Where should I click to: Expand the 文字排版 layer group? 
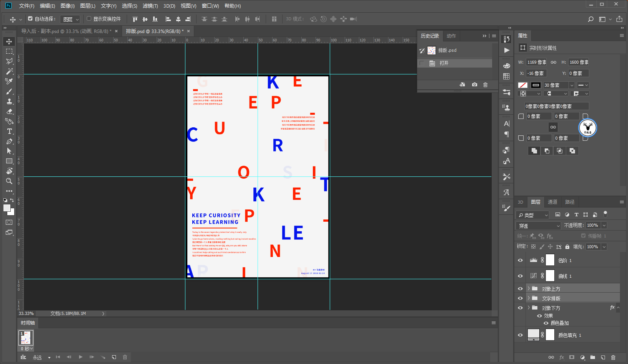[529, 298]
